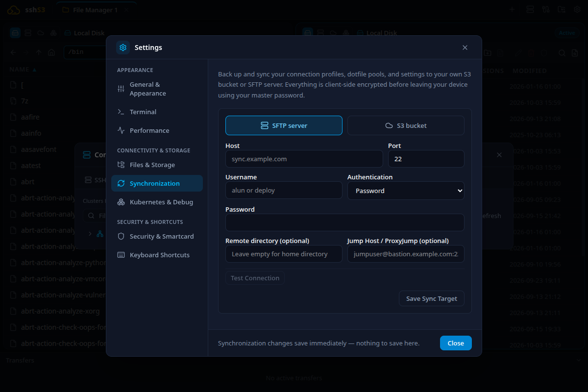Select the file named aafire

(x=30, y=117)
